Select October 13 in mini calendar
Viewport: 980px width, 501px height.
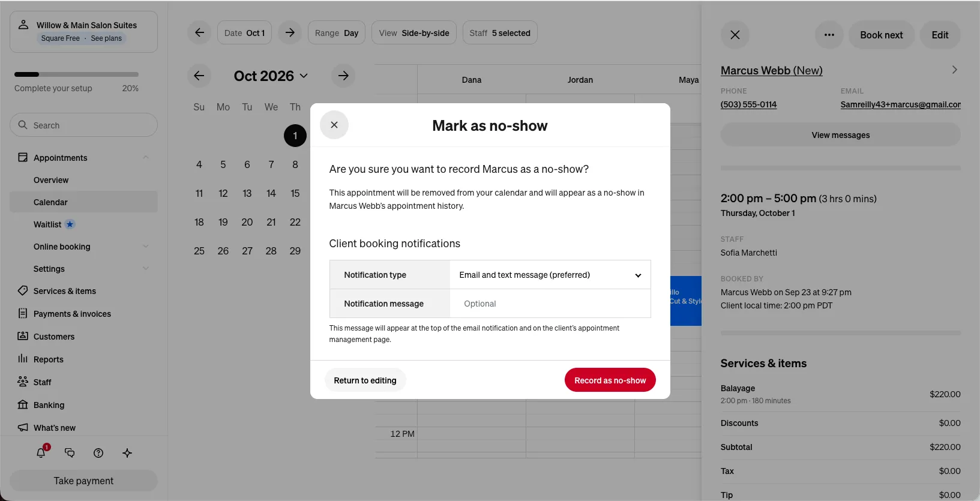click(x=247, y=193)
